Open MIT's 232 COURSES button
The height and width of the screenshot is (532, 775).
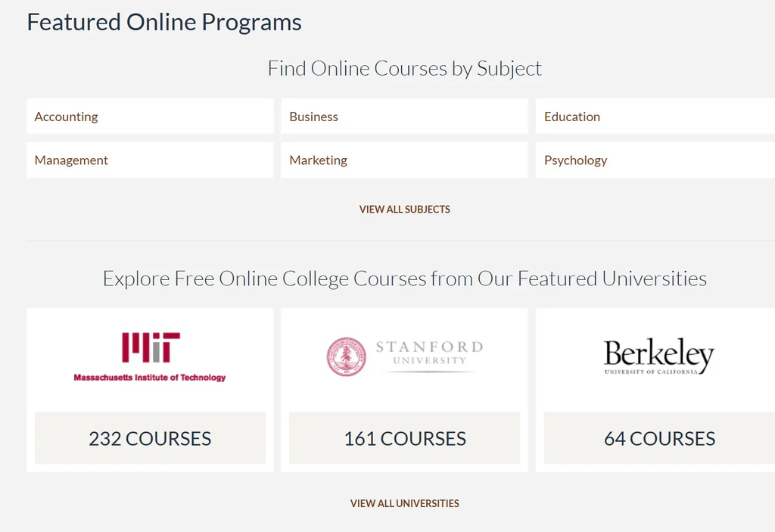click(x=150, y=438)
